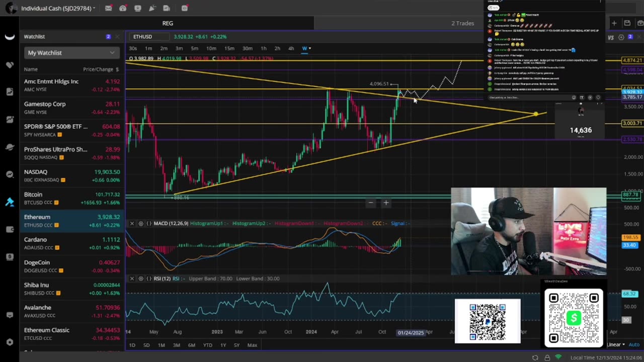Click the red-dotted community icon in top bar
This screenshot has width=644, height=362.
point(185,8)
